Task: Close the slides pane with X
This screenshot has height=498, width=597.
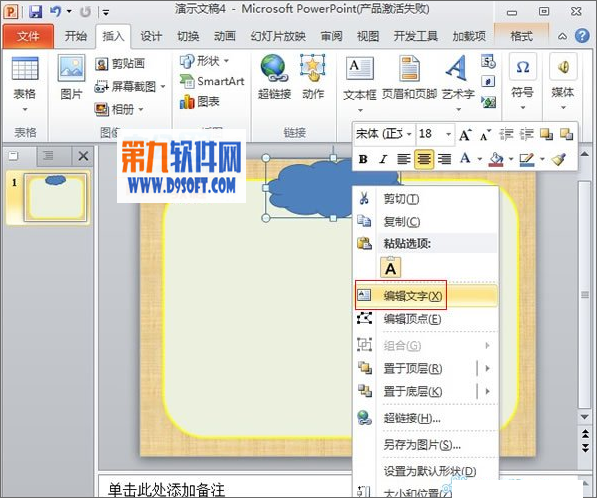Action: click(83, 156)
